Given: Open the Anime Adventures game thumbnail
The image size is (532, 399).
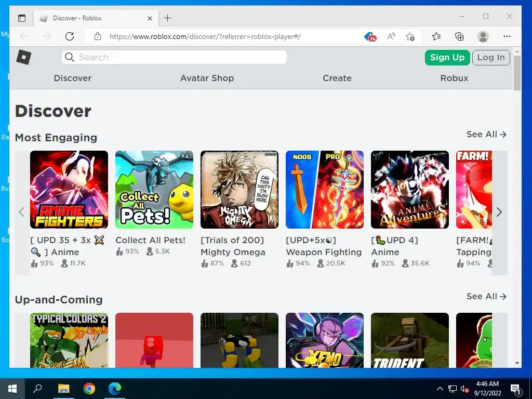Looking at the screenshot, I should [x=410, y=190].
